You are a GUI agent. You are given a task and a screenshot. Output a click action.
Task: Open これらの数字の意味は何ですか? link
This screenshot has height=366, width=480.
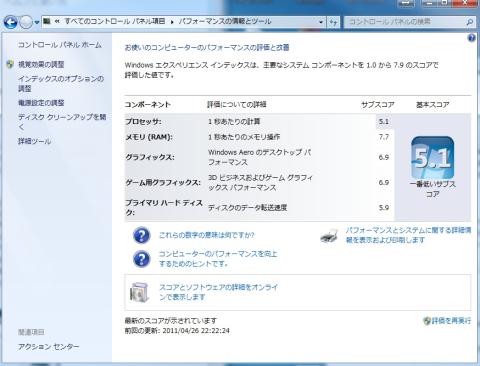click(207, 235)
